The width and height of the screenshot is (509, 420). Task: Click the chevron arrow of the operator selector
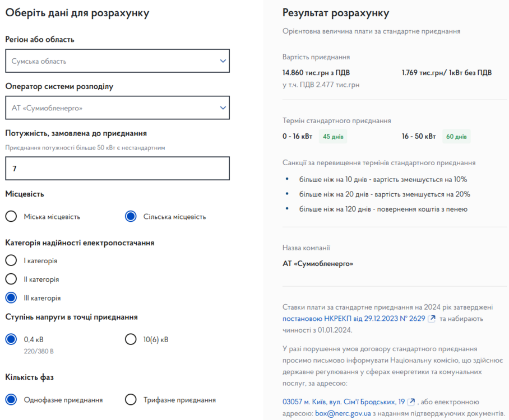(223, 108)
